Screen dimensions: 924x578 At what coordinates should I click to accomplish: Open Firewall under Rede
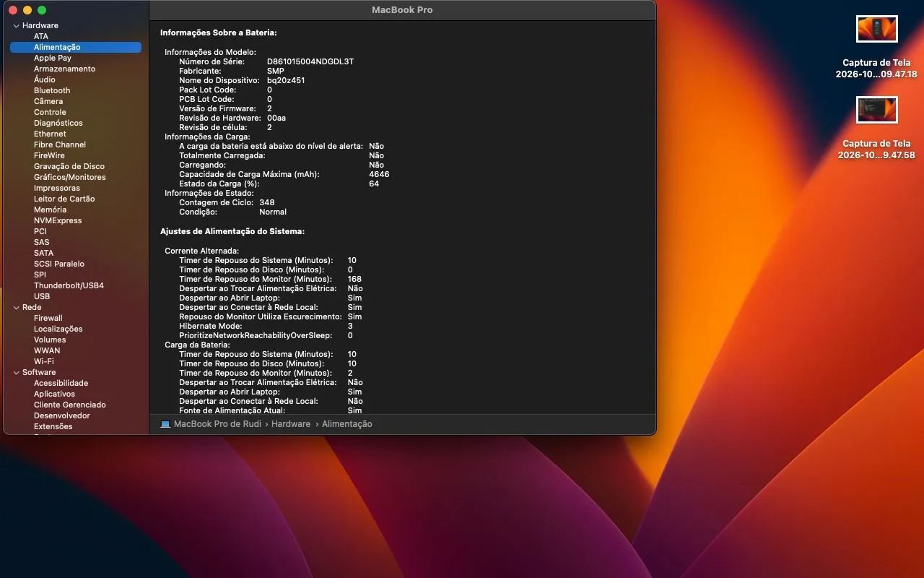[x=48, y=318]
